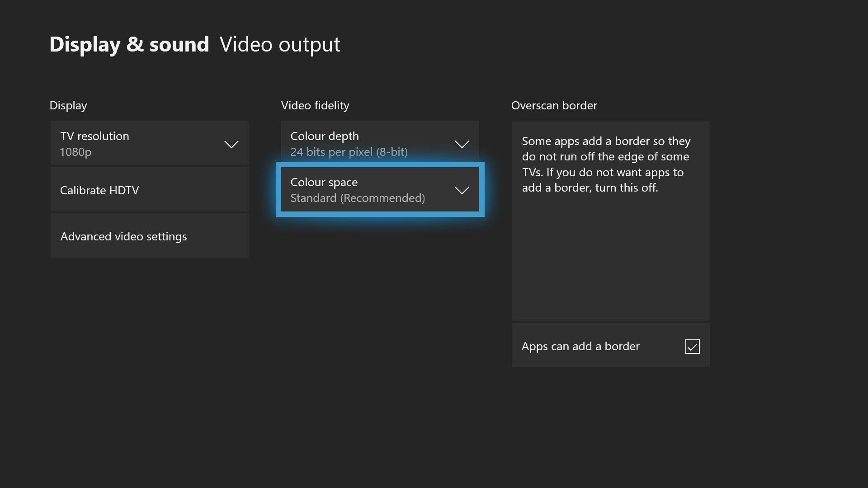Click the '24 bits per pixel (8-bit)' value
Viewport: 868px width, 488px height.
(349, 152)
